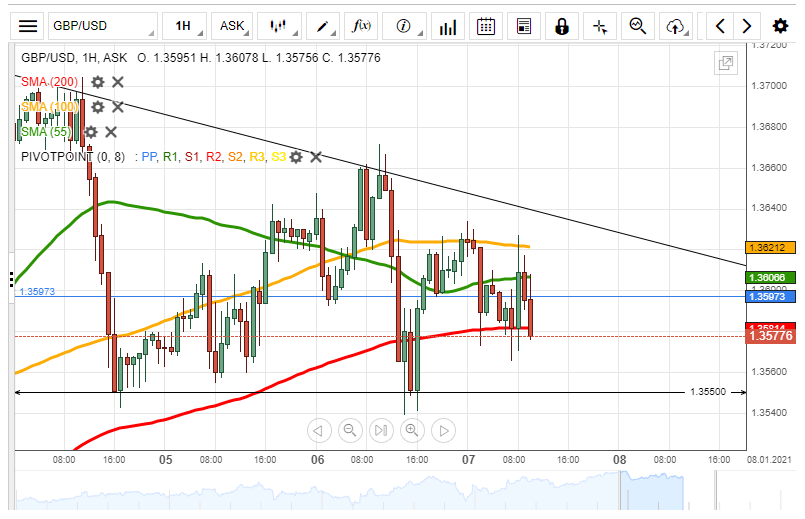
Task: Open settings for SMA (100)
Action: [x=98, y=107]
